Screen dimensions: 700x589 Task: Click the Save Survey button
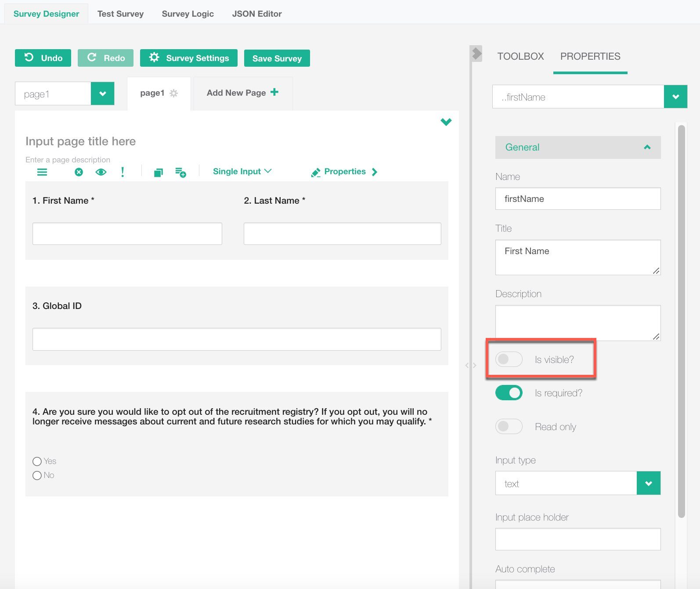tap(277, 58)
